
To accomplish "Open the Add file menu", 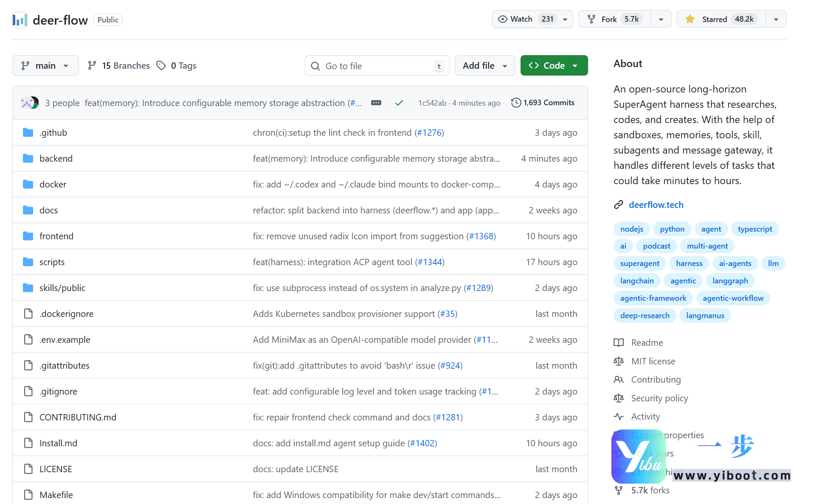I will (484, 66).
